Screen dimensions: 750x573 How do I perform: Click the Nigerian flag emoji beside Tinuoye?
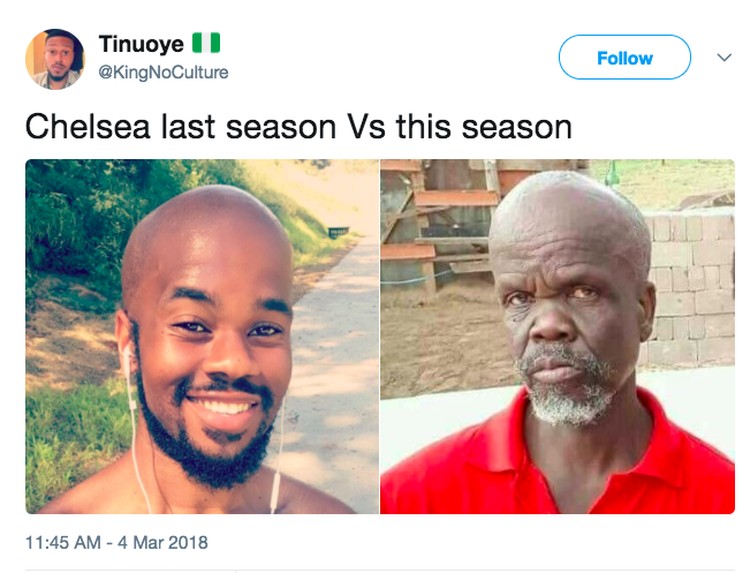pos(206,43)
